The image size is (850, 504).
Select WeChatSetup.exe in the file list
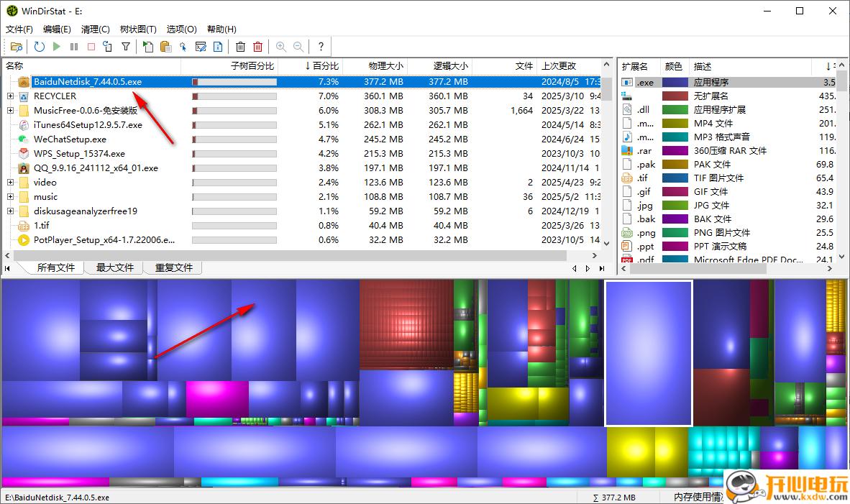pyautogui.click(x=70, y=139)
